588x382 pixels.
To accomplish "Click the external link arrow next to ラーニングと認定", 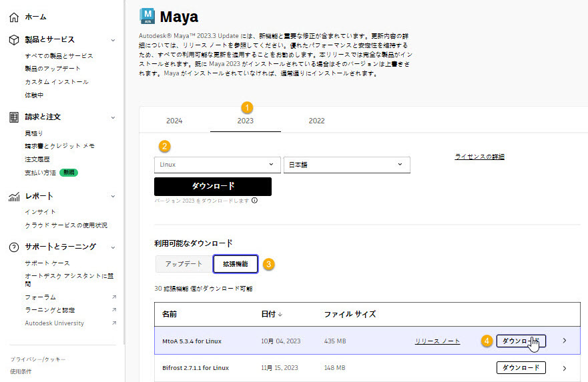I will 114,310.
